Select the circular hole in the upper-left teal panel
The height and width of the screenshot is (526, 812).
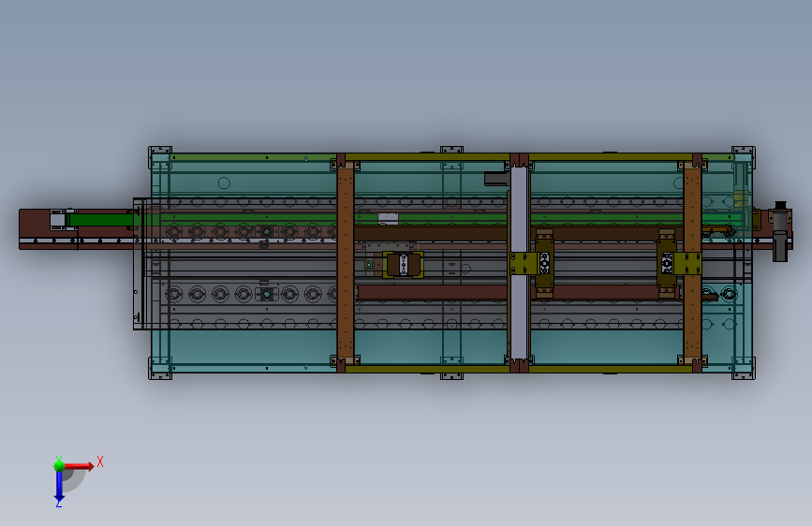point(224,183)
